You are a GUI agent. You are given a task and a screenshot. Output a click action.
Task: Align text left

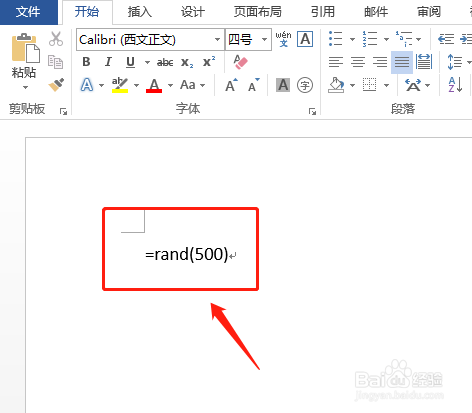click(x=336, y=62)
